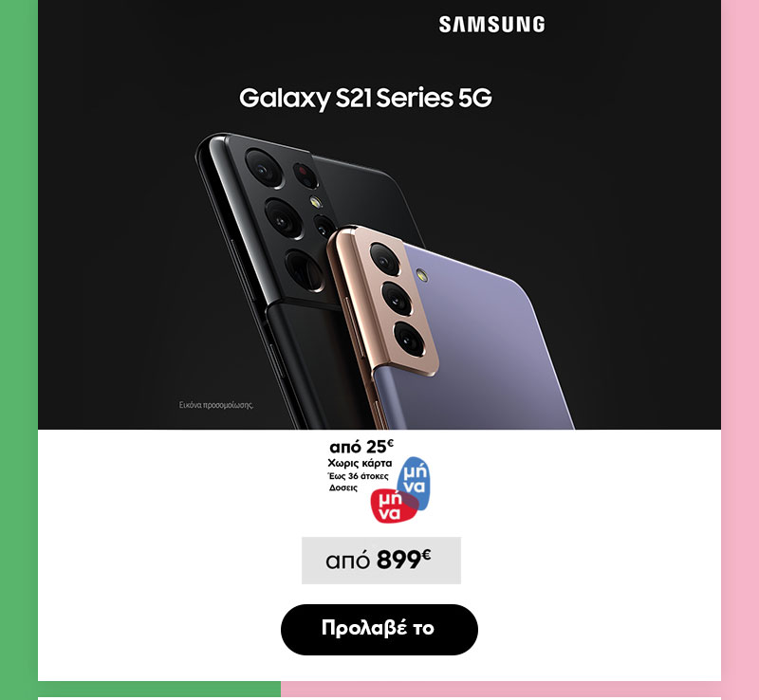Image resolution: width=759 pixels, height=700 pixels.
Task: Click the Εικόνα προσομοίωσης disclaimer
Action: [x=216, y=405]
